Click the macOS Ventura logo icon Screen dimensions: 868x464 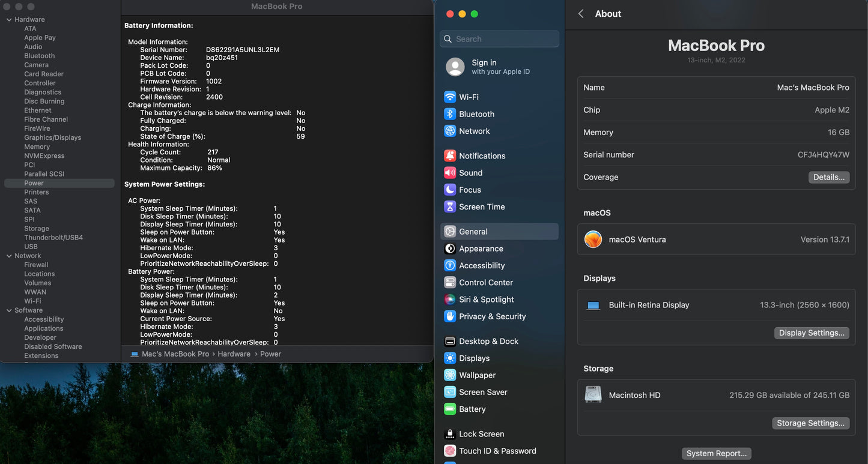pyautogui.click(x=593, y=240)
